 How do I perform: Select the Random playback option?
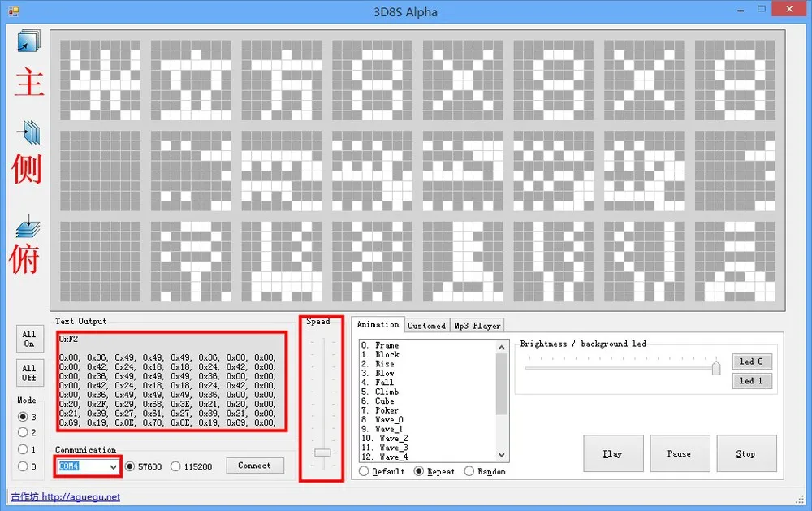pos(469,471)
